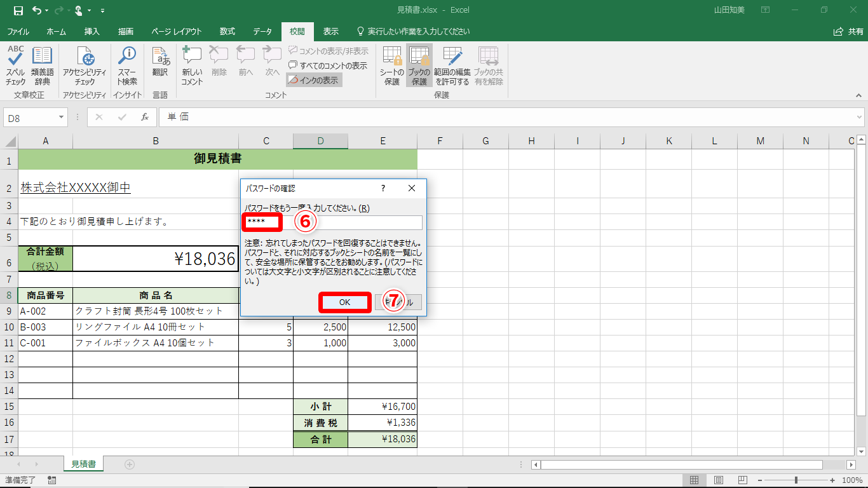Click ブックの共有を解除 unshare workbook
Viewport: 868px width, 488px height.
[488, 66]
